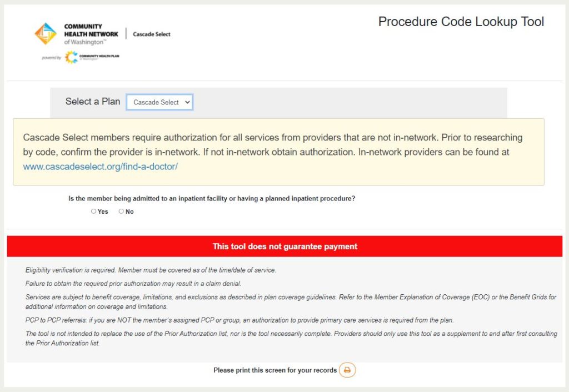
Task: Click "Cascade Select" in the header branding
Action: pos(151,34)
